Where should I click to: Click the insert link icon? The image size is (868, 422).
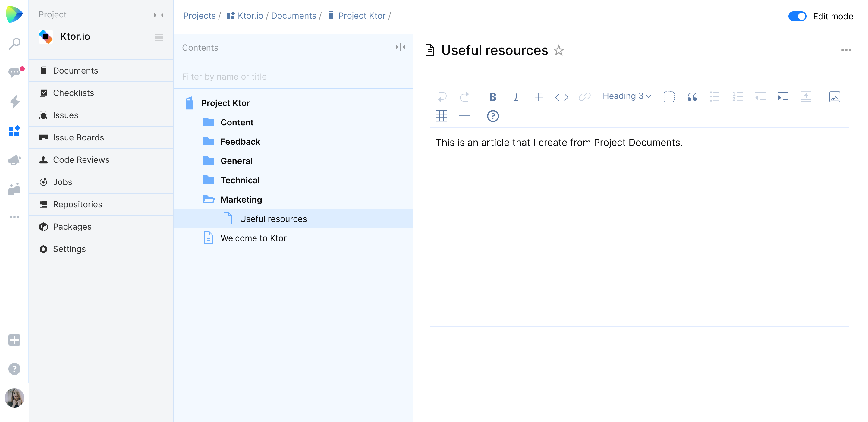tap(584, 97)
